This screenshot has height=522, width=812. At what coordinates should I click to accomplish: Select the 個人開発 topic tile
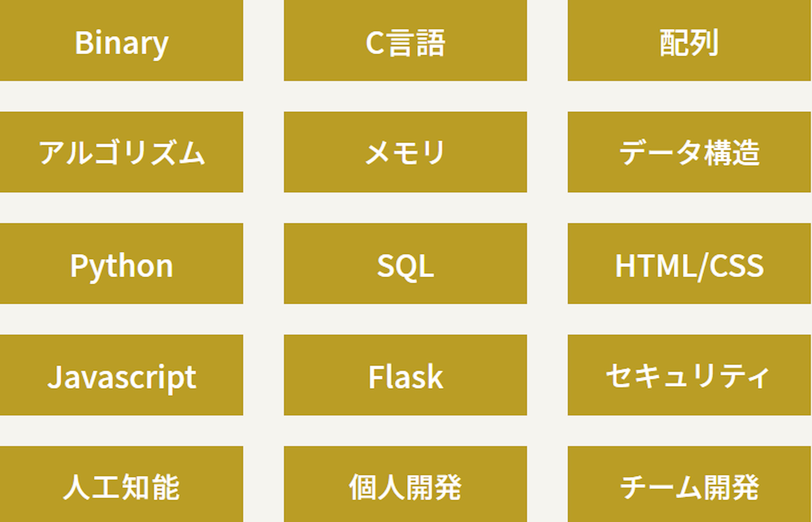[x=405, y=484]
